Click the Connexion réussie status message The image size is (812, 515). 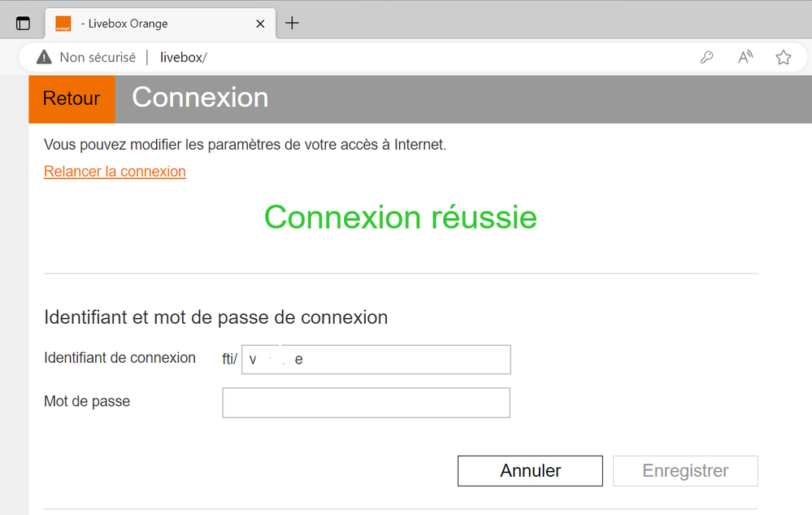400,217
